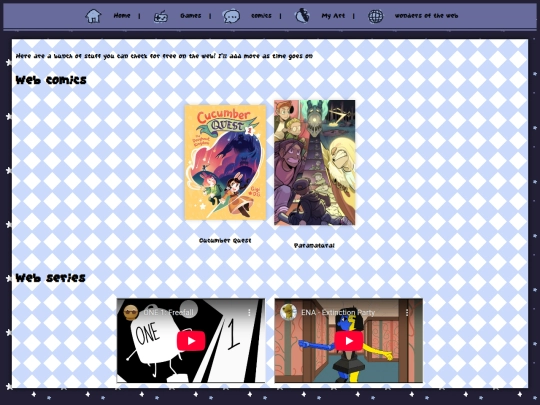Follow the Cucumber Quest text link
The height and width of the screenshot is (405, 540).
pos(225,240)
